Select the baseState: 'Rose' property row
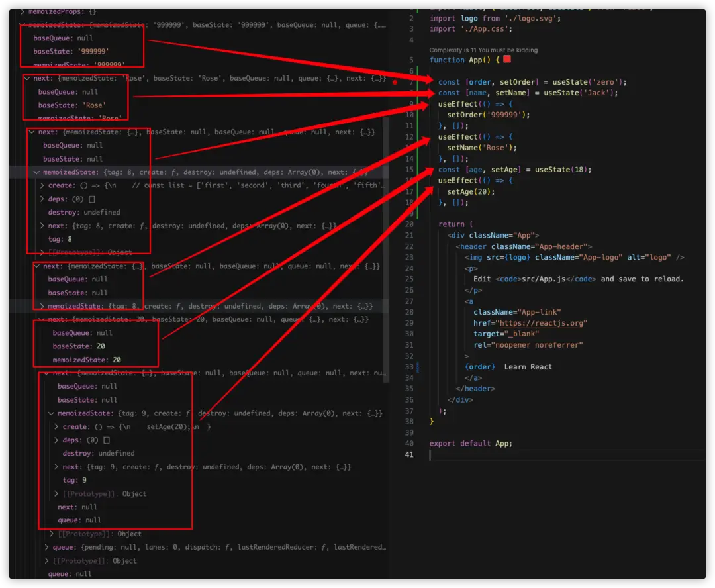 coord(72,105)
